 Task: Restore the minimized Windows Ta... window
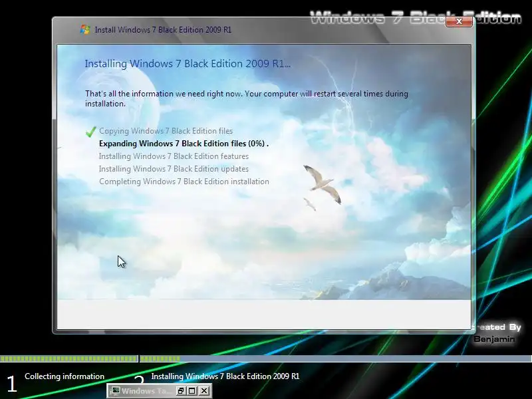pos(181,391)
